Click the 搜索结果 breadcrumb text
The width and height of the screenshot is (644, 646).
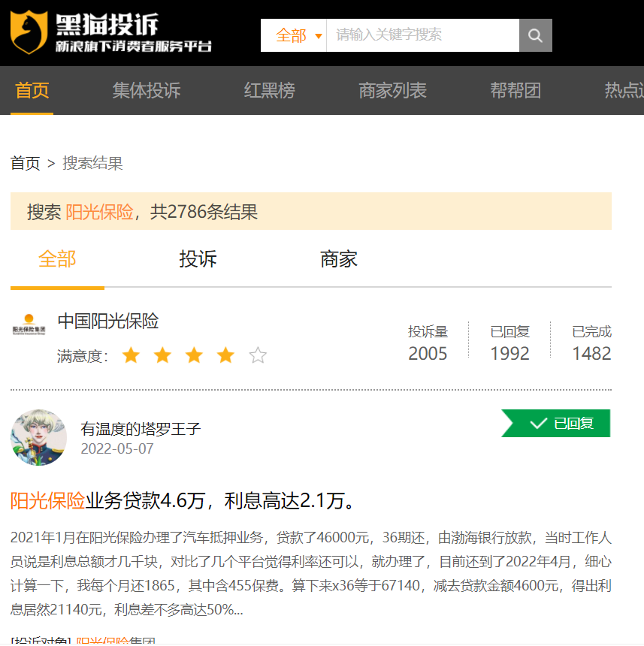tap(92, 163)
